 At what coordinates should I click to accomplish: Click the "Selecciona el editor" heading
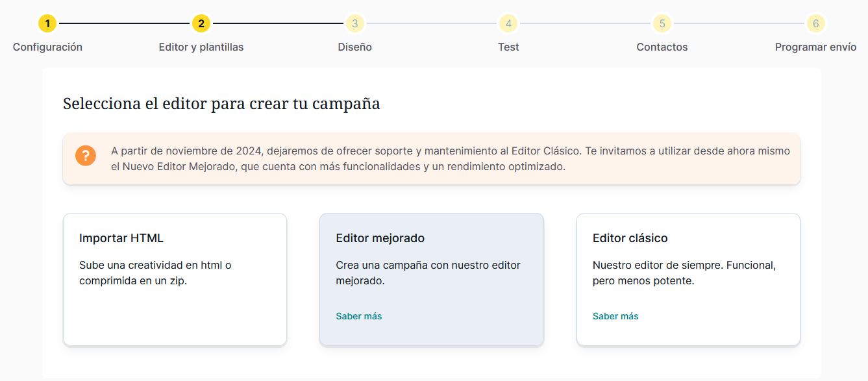point(221,104)
